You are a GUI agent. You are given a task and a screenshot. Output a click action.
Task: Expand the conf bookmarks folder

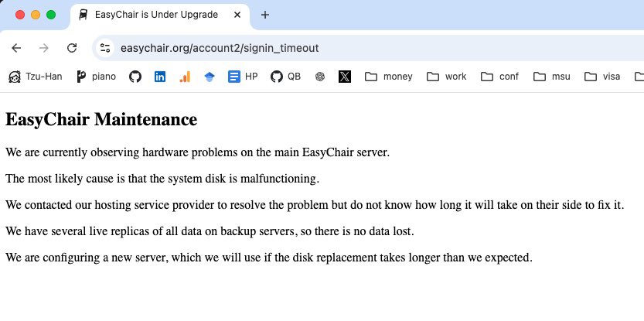pyautogui.click(x=500, y=77)
